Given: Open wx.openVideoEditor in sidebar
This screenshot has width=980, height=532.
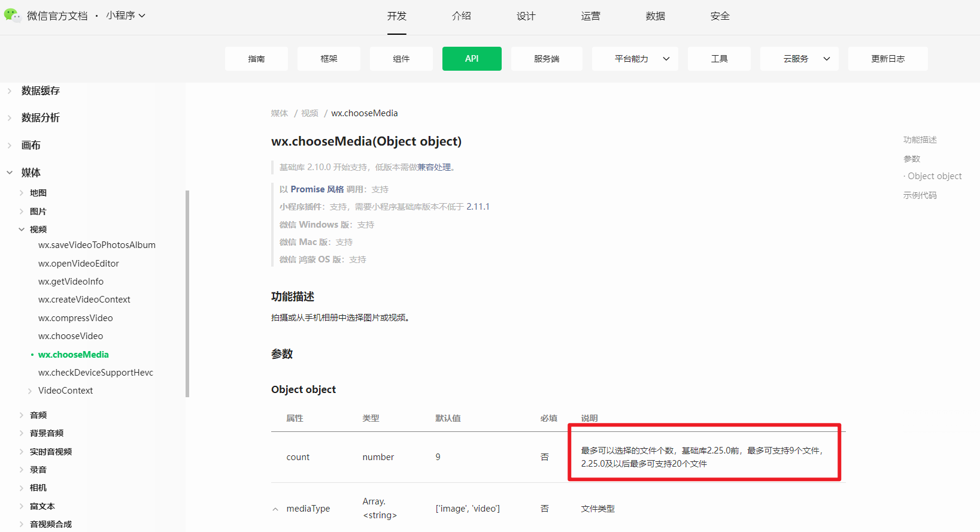Looking at the screenshot, I should coord(78,264).
